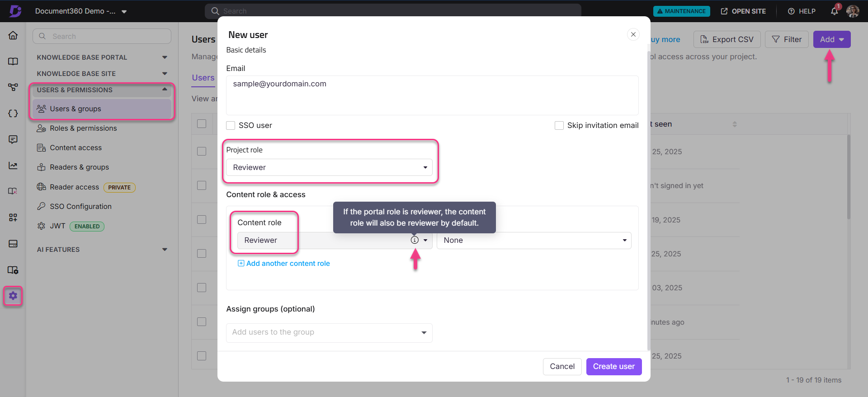
Task: Click the Export CSV button
Action: tap(727, 39)
